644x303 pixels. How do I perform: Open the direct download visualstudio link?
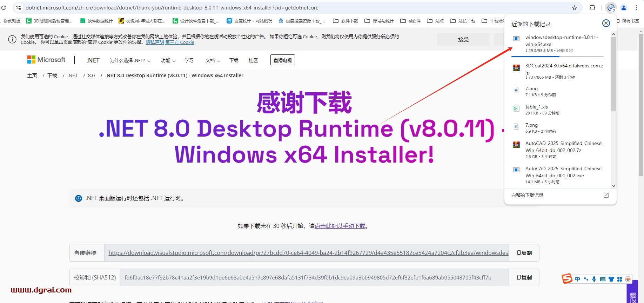[x=308, y=253]
